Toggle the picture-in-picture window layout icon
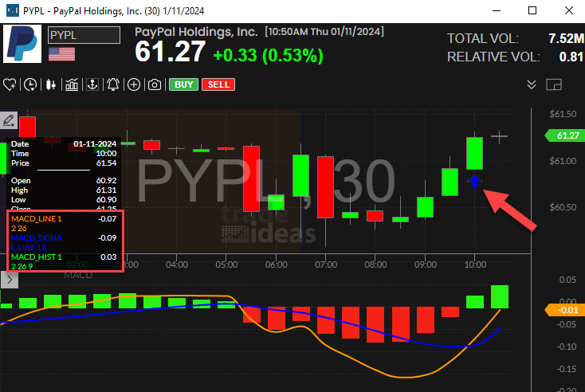Image resolution: width=585 pixels, height=392 pixels. click(554, 84)
